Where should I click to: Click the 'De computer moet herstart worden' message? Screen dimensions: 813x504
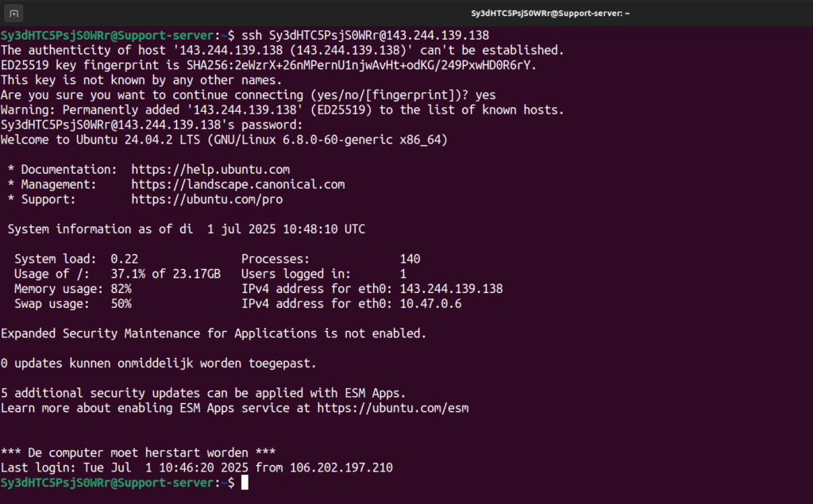[x=138, y=452]
